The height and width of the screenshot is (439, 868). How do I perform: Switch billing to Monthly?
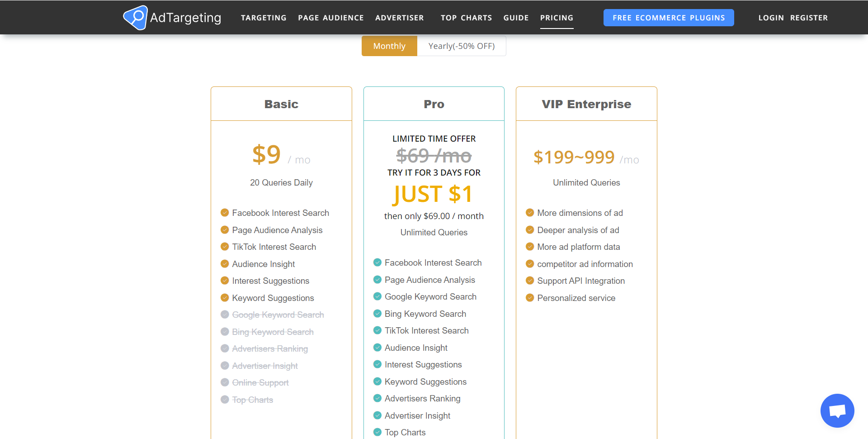pyautogui.click(x=389, y=46)
